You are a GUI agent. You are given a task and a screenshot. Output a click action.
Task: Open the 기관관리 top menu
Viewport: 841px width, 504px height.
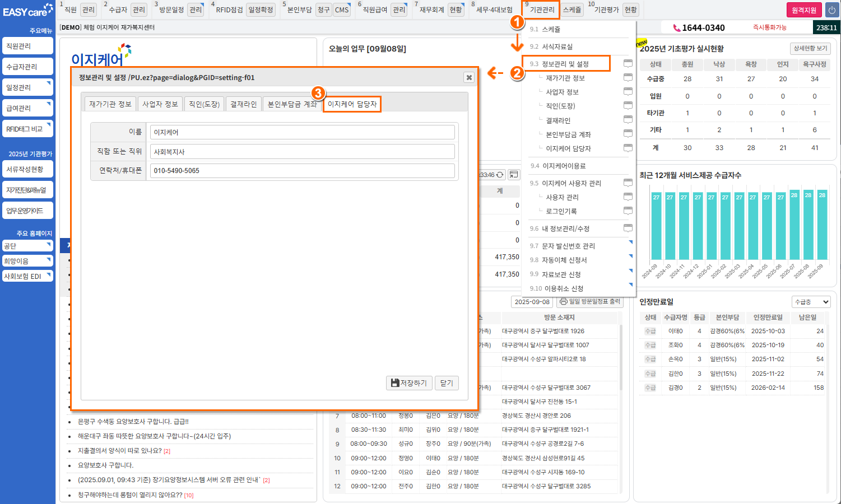coord(541,10)
